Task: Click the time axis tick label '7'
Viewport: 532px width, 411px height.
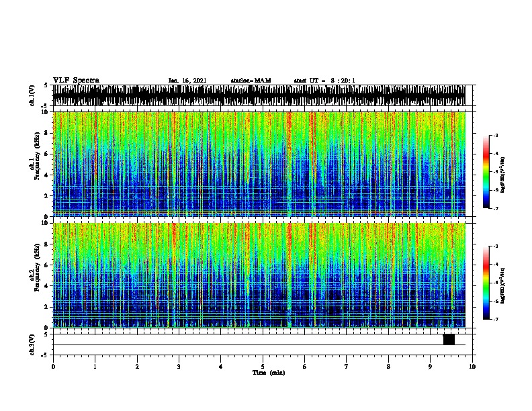Action: (347, 367)
